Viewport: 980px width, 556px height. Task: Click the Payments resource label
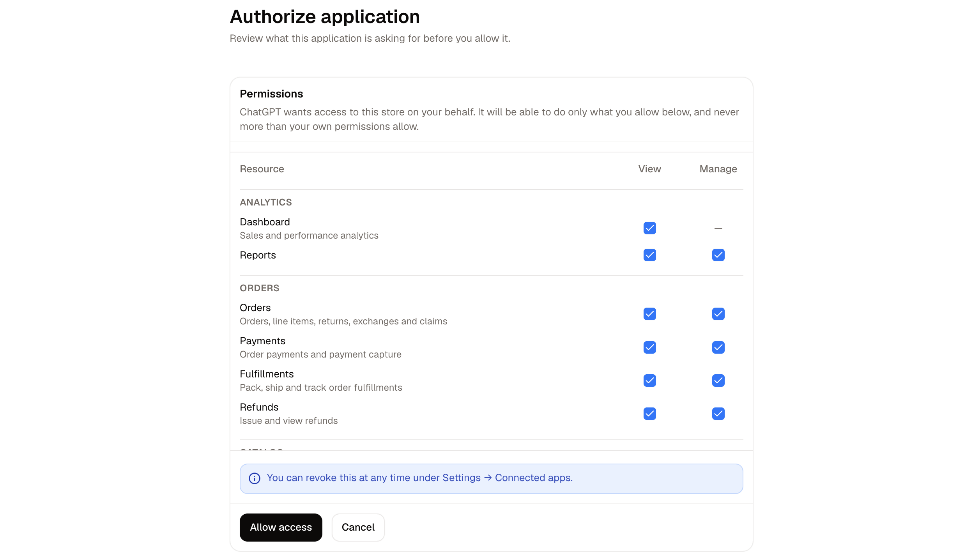coord(262,341)
